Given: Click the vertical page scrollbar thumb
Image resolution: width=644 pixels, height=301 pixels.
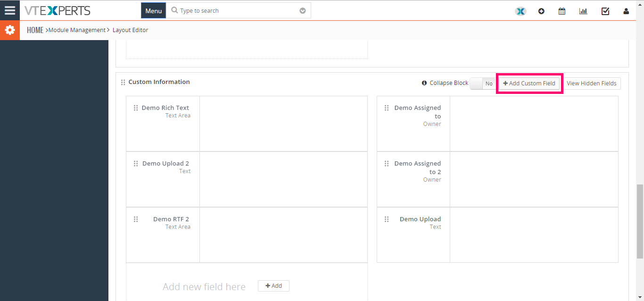Looking at the screenshot, I should click(640, 221).
